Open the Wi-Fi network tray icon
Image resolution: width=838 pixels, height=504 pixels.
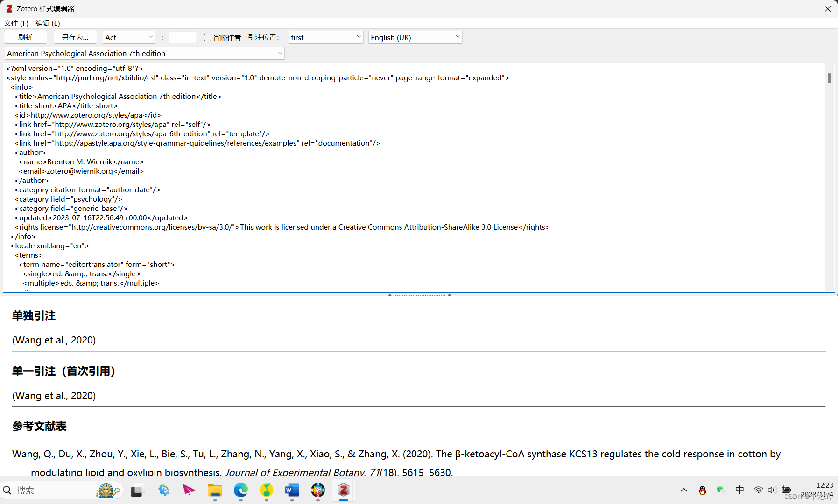click(x=758, y=490)
